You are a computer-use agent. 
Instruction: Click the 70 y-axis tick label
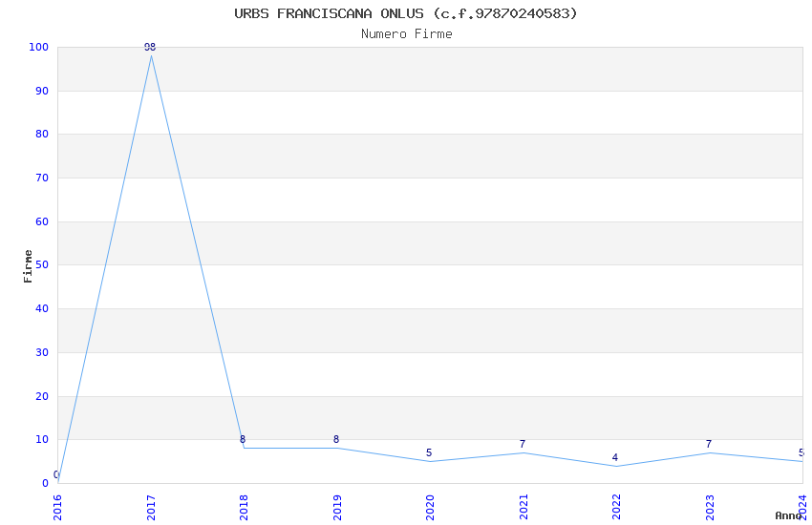(42, 178)
